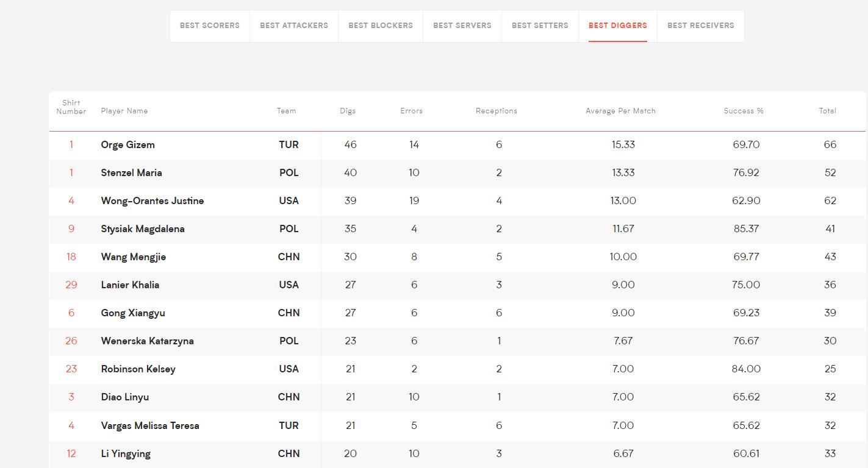Click the Digs column header
868x468 pixels.
(348, 111)
